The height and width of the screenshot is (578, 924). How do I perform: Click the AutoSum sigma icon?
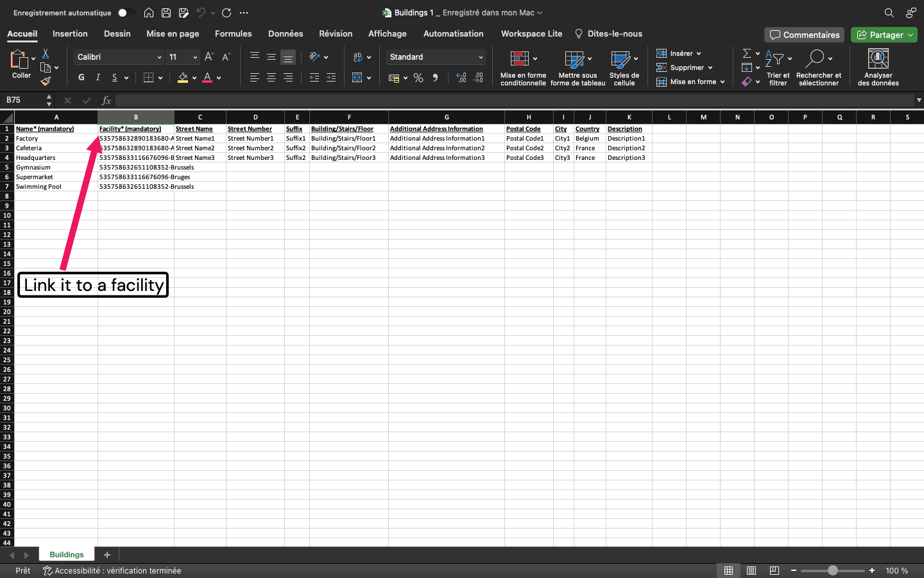click(x=747, y=53)
